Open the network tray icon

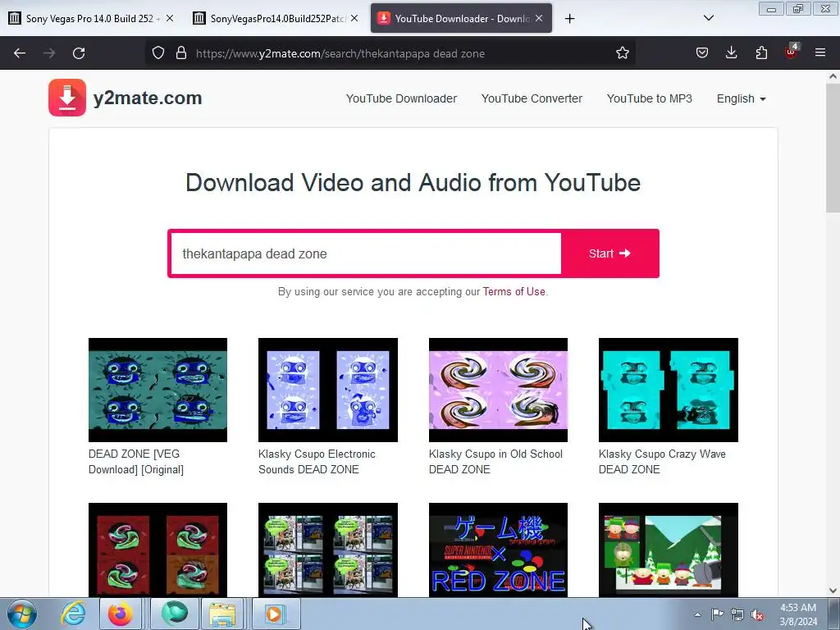[737, 615]
